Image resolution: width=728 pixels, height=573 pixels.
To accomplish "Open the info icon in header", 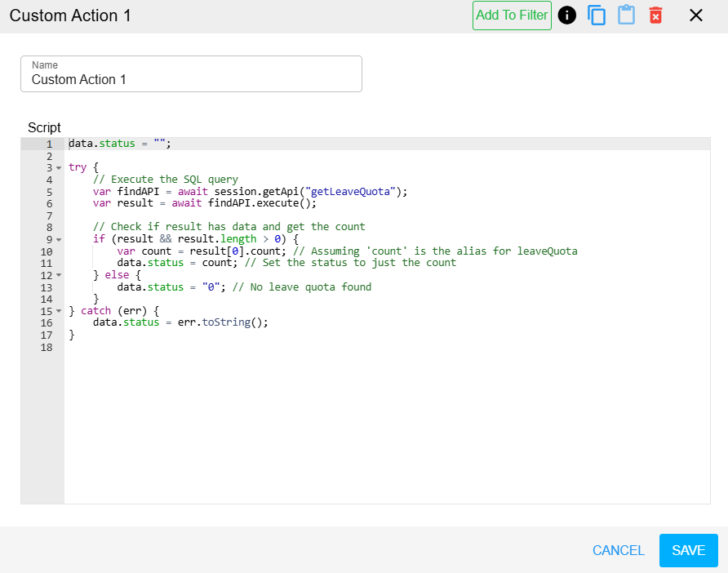I will (x=567, y=16).
